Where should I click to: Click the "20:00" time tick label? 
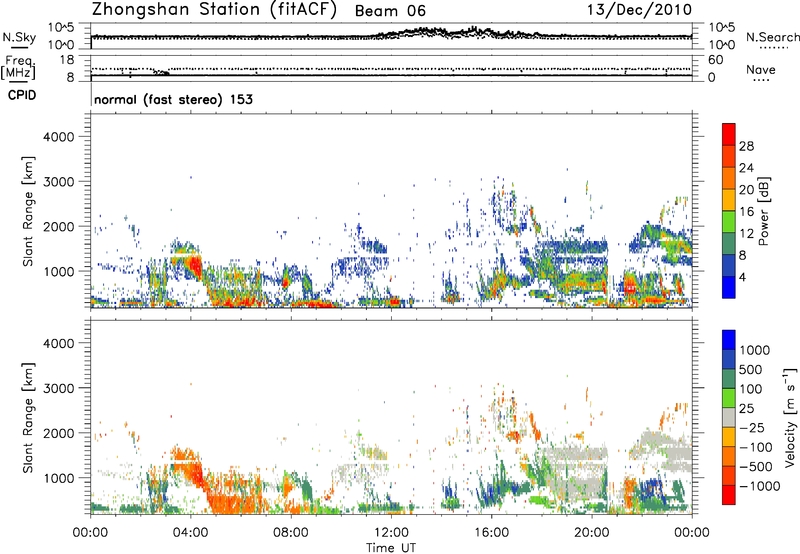pyautogui.click(x=592, y=533)
